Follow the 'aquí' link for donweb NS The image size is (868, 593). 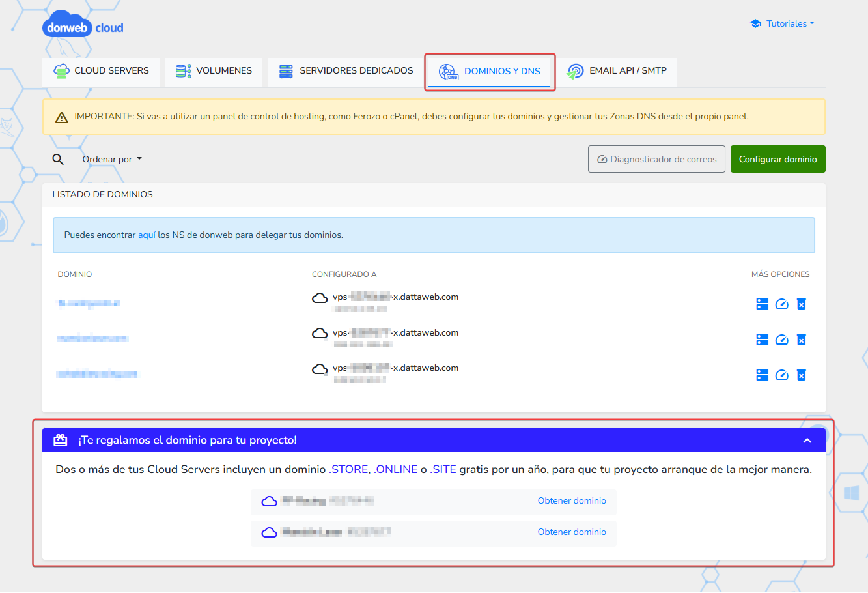pos(147,235)
